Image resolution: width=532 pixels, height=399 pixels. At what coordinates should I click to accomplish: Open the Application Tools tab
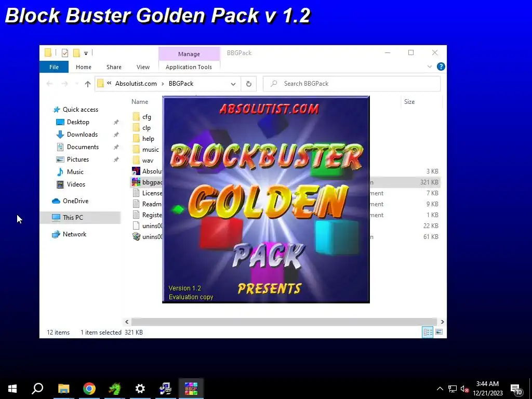click(x=189, y=67)
